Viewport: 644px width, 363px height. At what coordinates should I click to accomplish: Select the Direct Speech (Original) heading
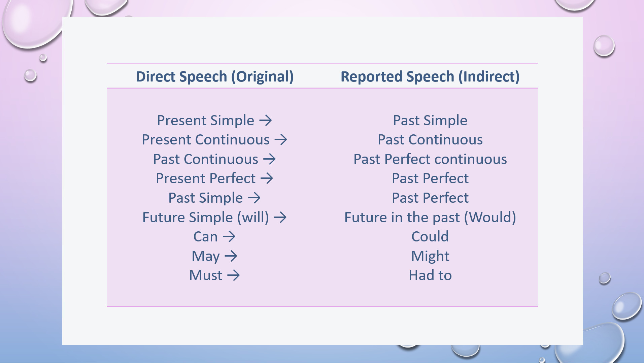[x=214, y=76]
